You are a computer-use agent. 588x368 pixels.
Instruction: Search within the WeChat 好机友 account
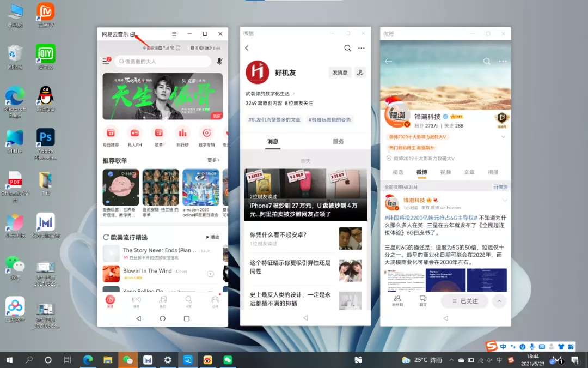(347, 48)
